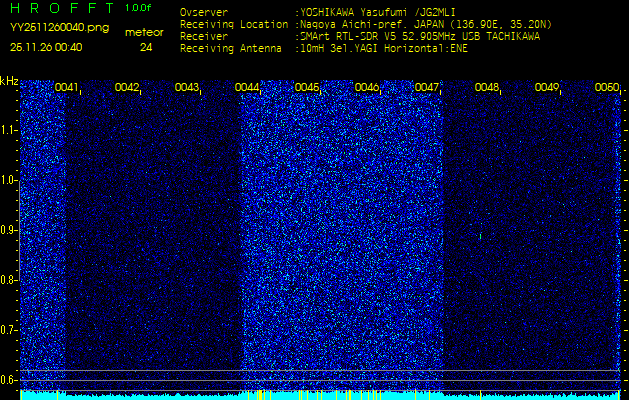
Task: Click the 0.9 frequency axis label
Action: click(x=8, y=230)
